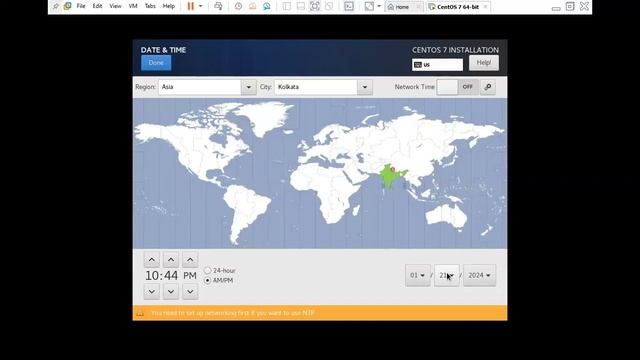Enter full screen mode from the toolbar
Screen dimensions: 640x360
315,6
